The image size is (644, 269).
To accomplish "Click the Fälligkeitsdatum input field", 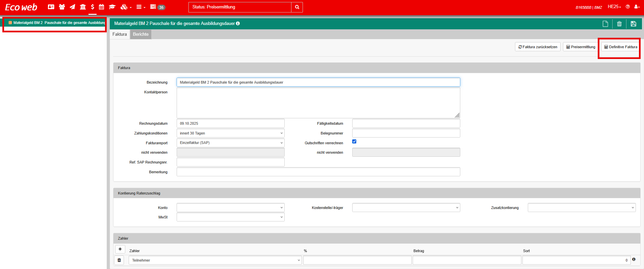I will 406,123.
